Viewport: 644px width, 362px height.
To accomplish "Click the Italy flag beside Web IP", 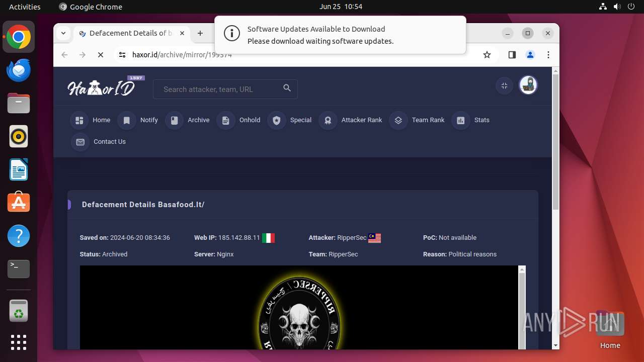I will pyautogui.click(x=269, y=238).
